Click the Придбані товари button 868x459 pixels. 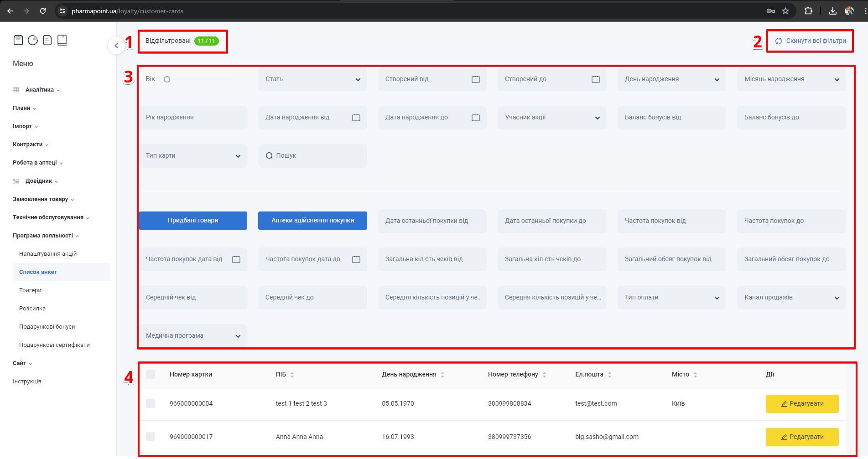193,221
